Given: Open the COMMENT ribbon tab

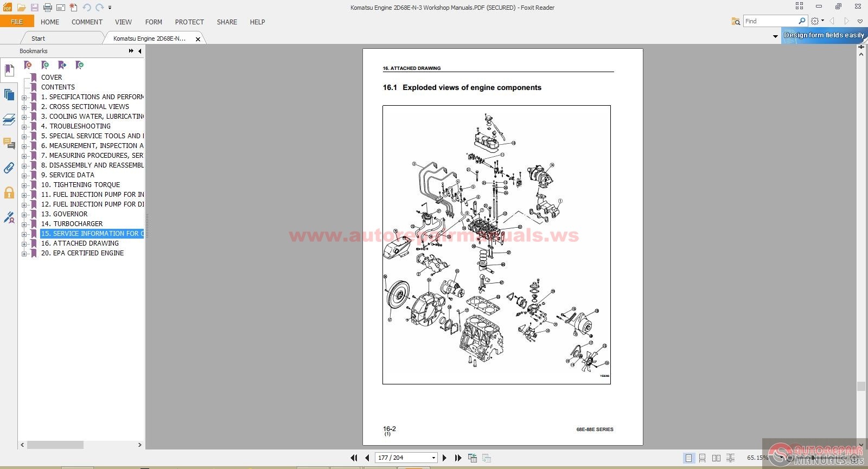Looking at the screenshot, I should [x=87, y=22].
